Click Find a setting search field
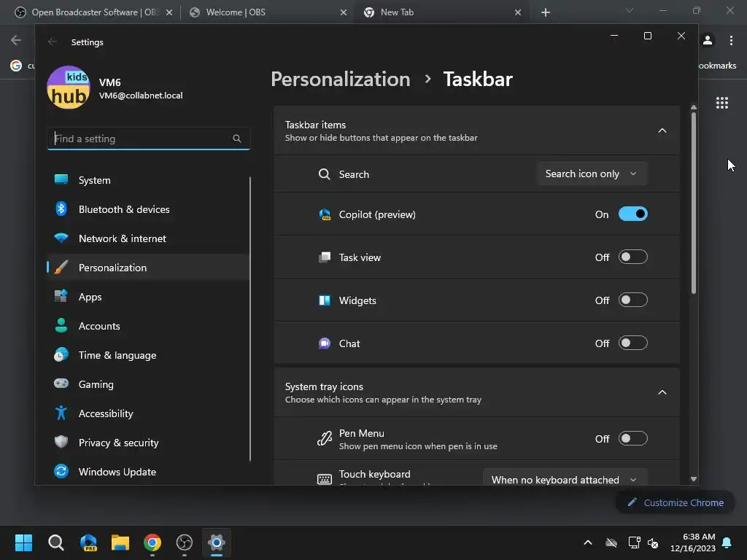Image resolution: width=747 pixels, height=560 pixels. point(148,139)
